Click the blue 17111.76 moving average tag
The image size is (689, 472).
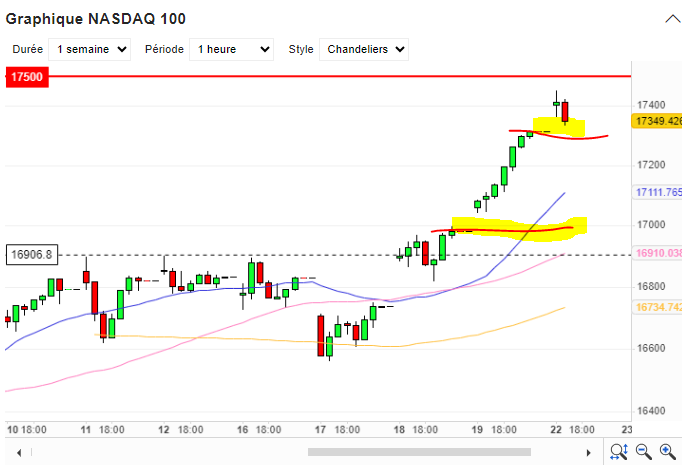[x=658, y=192]
